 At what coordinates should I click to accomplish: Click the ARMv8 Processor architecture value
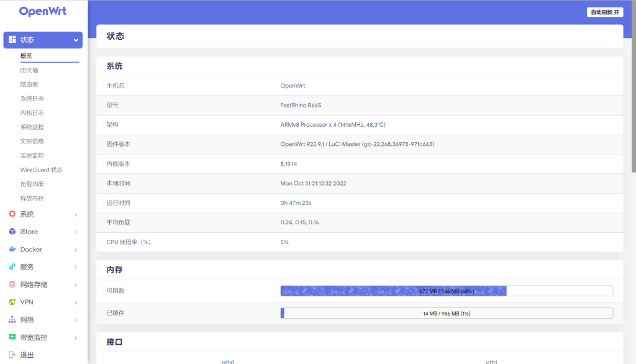(333, 125)
